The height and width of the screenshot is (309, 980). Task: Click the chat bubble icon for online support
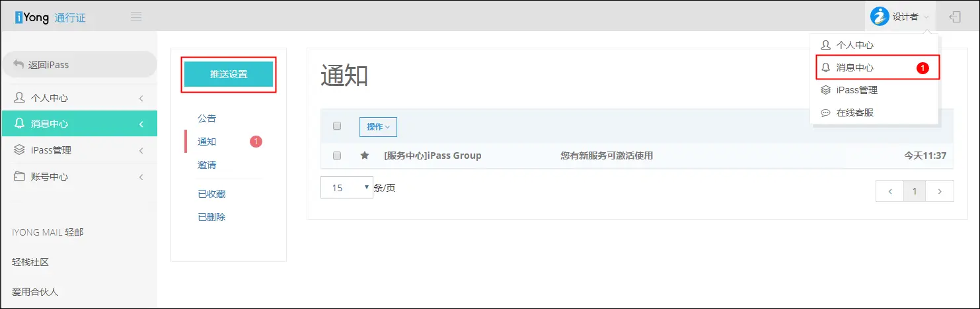(825, 112)
